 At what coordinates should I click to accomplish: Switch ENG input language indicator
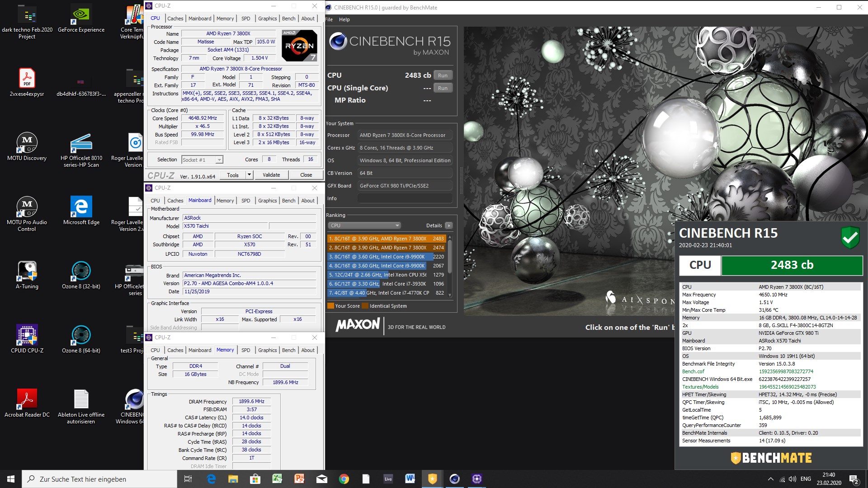tap(806, 479)
